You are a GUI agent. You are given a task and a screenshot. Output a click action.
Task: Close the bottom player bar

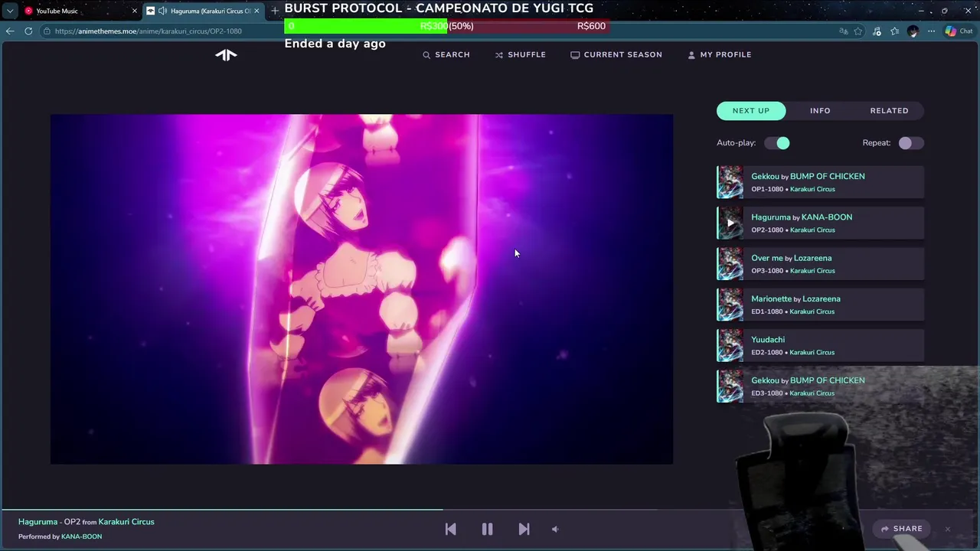(947, 529)
